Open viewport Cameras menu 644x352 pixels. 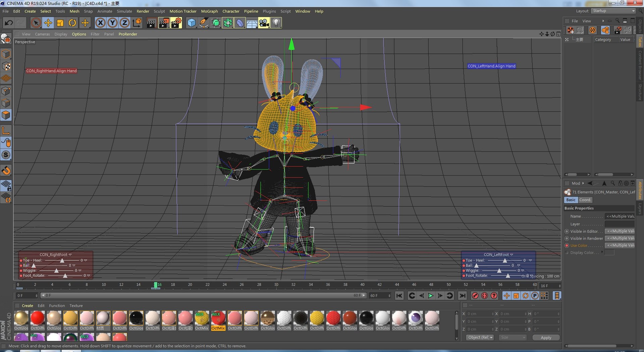[42, 34]
